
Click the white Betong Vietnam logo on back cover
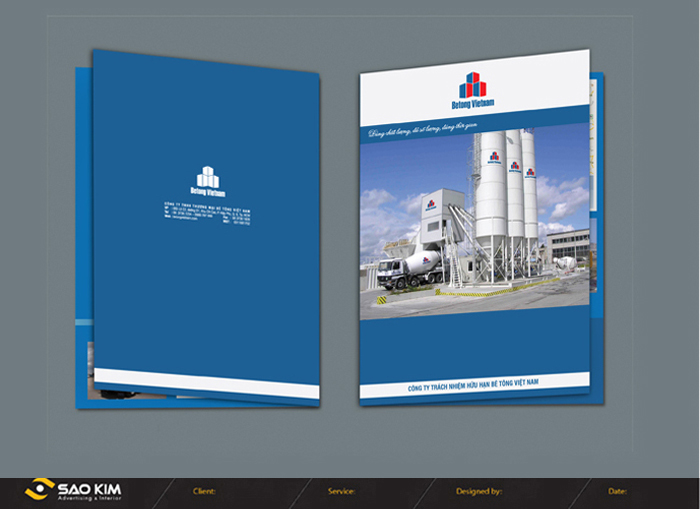(x=209, y=176)
